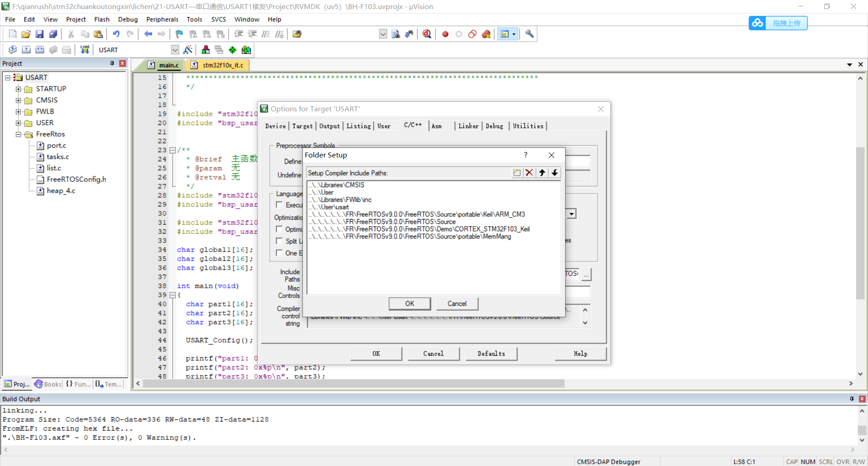
Task: Expand the FWLB project folder
Action: 18,111
